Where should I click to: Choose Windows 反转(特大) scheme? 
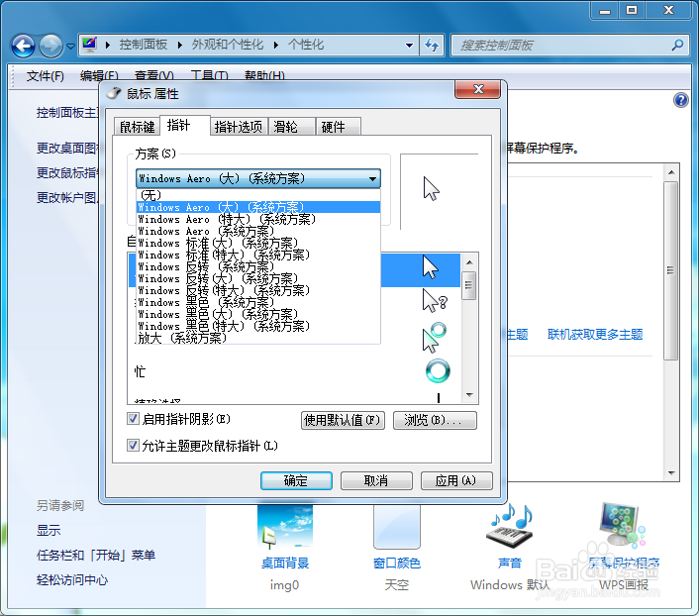point(258,290)
